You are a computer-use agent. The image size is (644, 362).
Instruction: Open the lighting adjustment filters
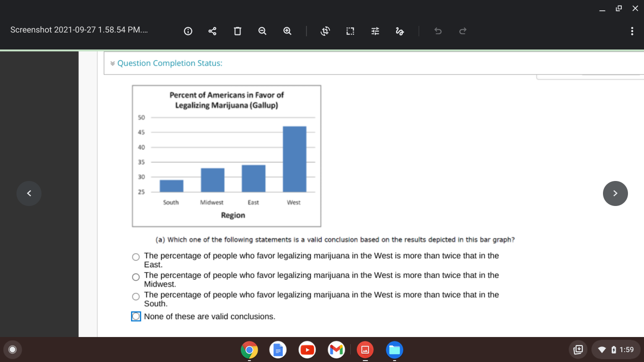tap(375, 31)
